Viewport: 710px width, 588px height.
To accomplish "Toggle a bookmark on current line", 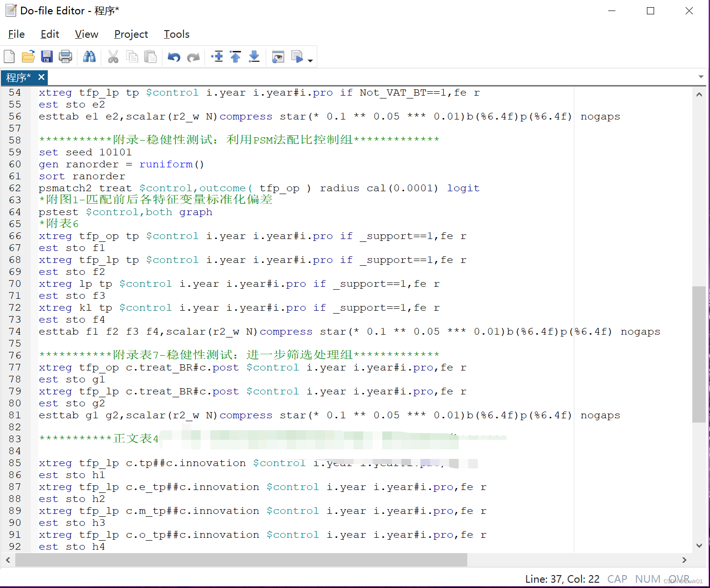I will tap(217, 57).
